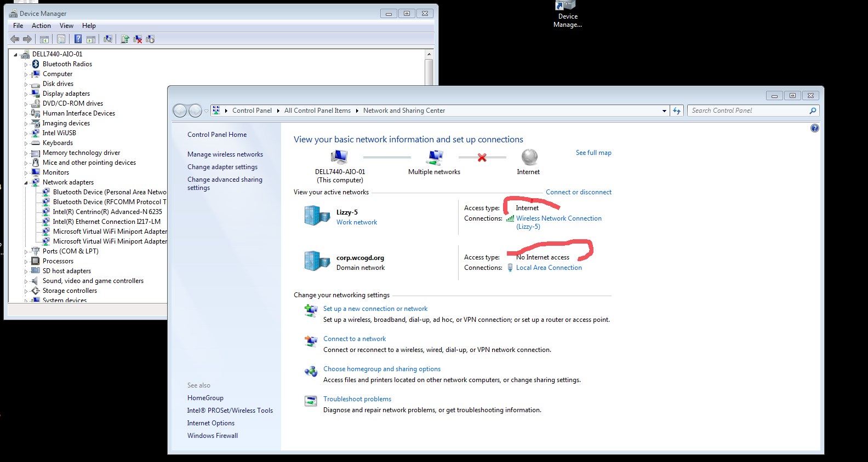The height and width of the screenshot is (462, 868).
Task: Click Internet globe icon in network map
Action: (529, 158)
